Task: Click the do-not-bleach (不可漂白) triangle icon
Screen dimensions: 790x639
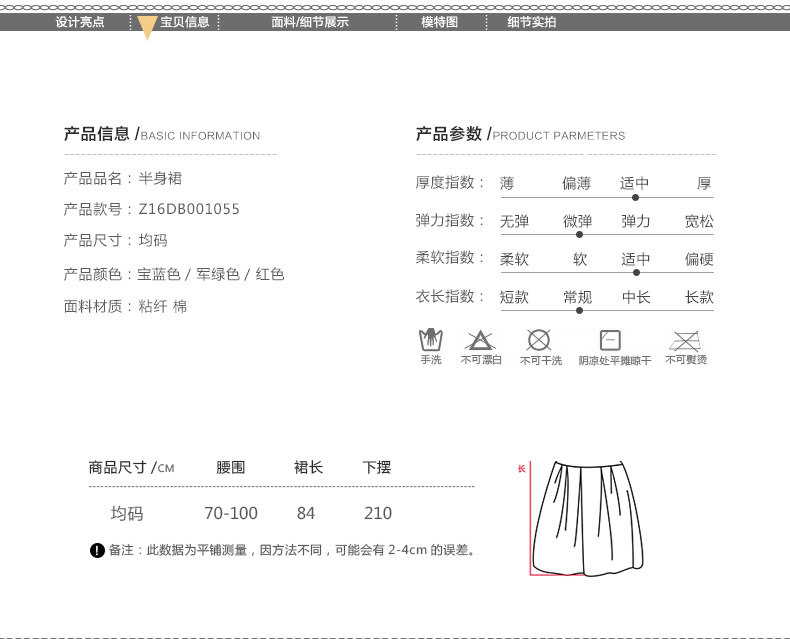Action: (x=480, y=339)
